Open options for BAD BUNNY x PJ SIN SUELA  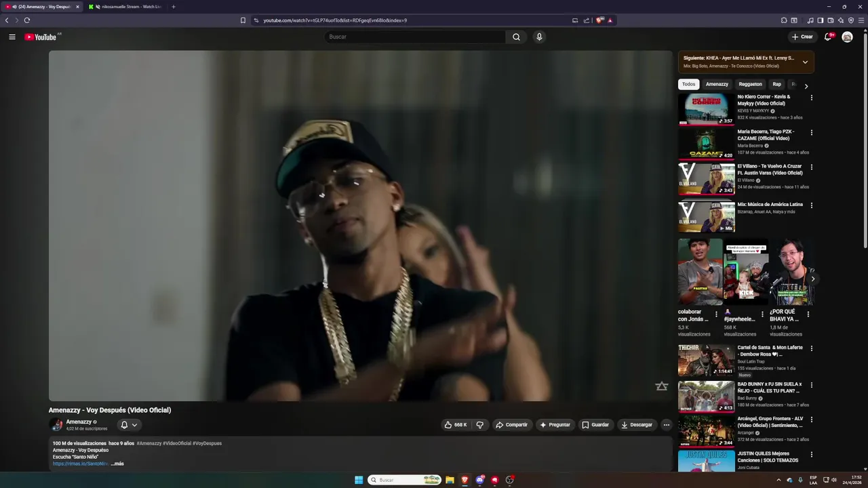point(811,385)
